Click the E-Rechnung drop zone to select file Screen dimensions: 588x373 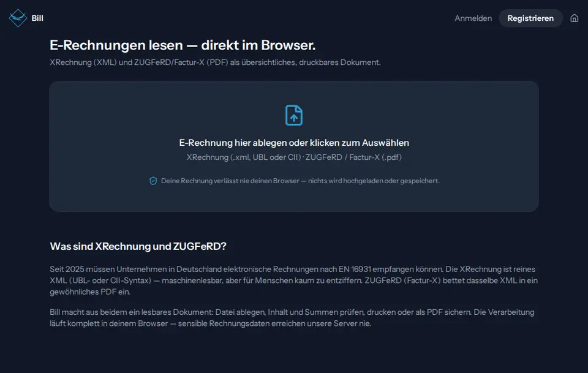(x=294, y=146)
